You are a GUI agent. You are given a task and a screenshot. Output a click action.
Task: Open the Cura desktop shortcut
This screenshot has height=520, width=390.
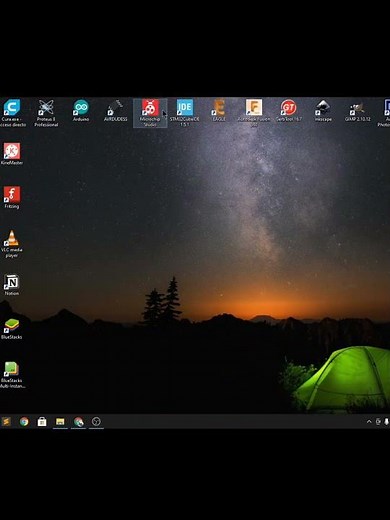pos(12,112)
